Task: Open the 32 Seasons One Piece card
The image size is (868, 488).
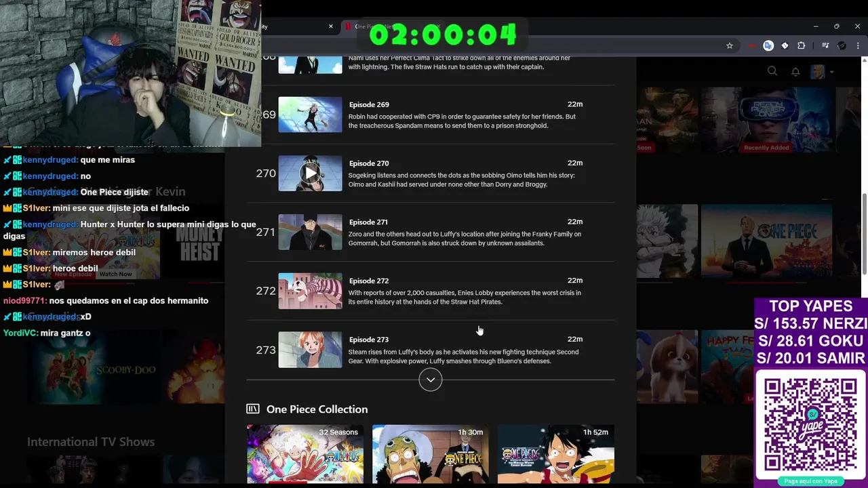Action: pyautogui.click(x=305, y=454)
